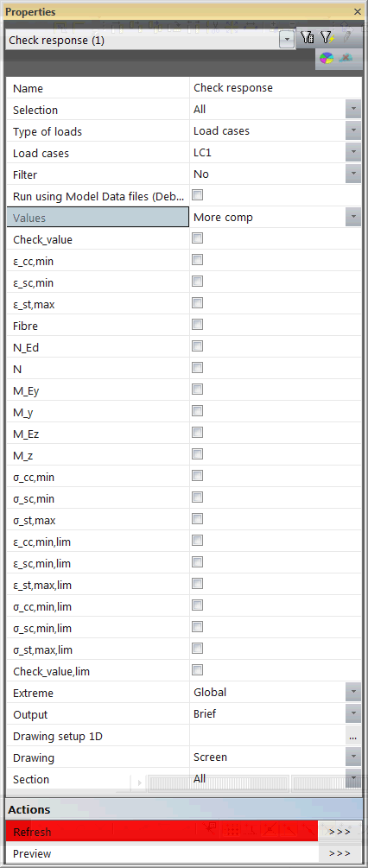Image resolution: width=368 pixels, height=868 pixels.
Task: Toggle Run using Model Data files checkbox
Action: click(197, 195)
